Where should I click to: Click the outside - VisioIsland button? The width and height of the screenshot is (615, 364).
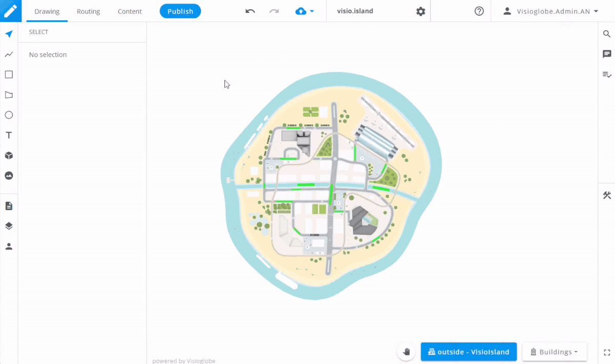pos(468,352)
